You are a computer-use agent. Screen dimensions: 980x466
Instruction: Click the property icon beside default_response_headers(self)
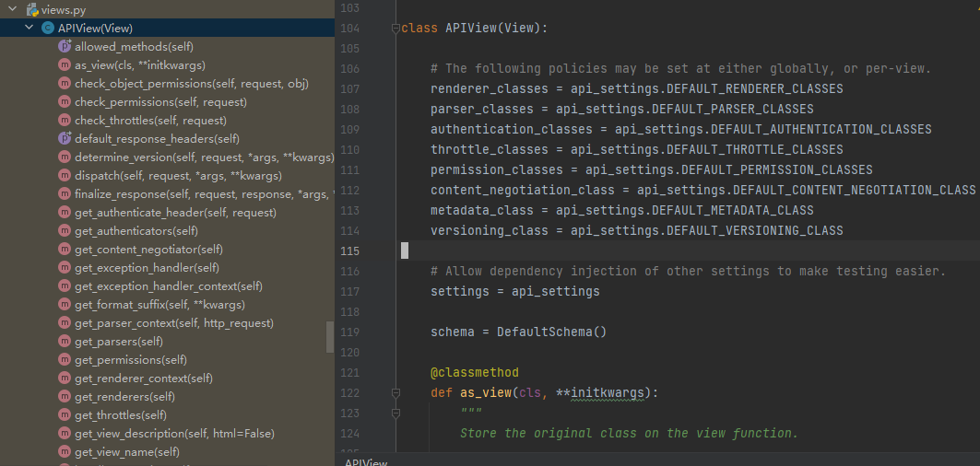65,139
